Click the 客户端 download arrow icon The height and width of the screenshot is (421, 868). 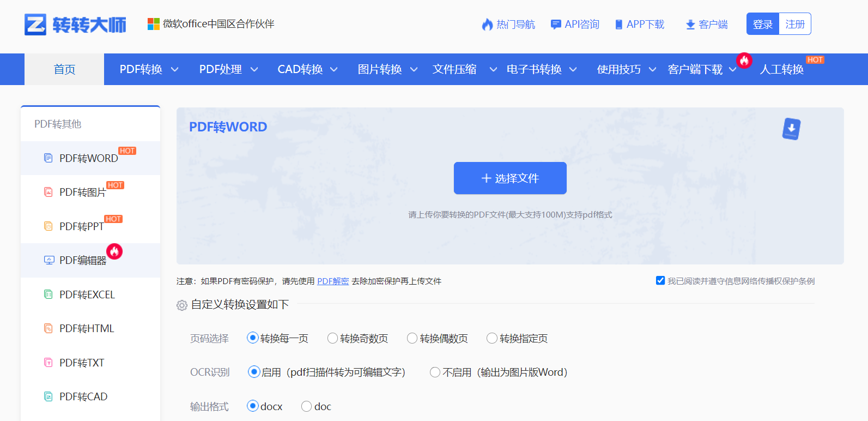click(690, 25)
